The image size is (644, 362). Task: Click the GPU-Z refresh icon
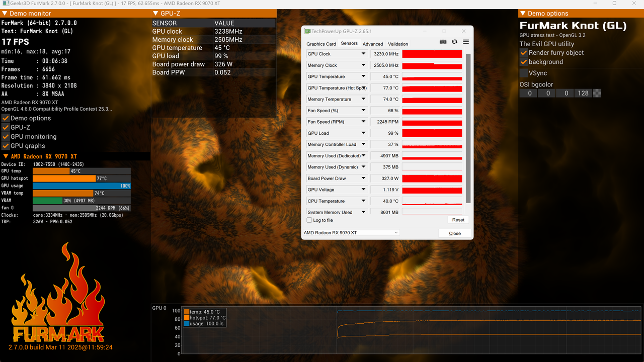tap(454, 42)
